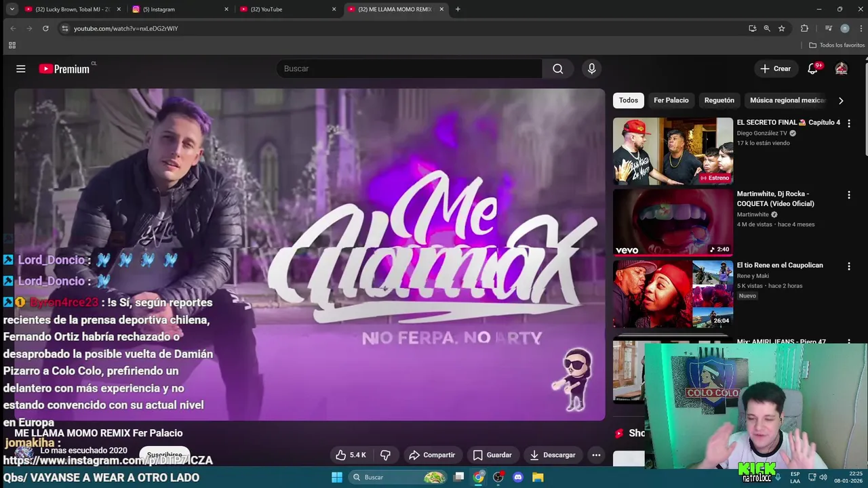Open the Martinwhite channel link
Viewport: 868px width, 488px height.
pyautogui.click(x=753, y=214)
